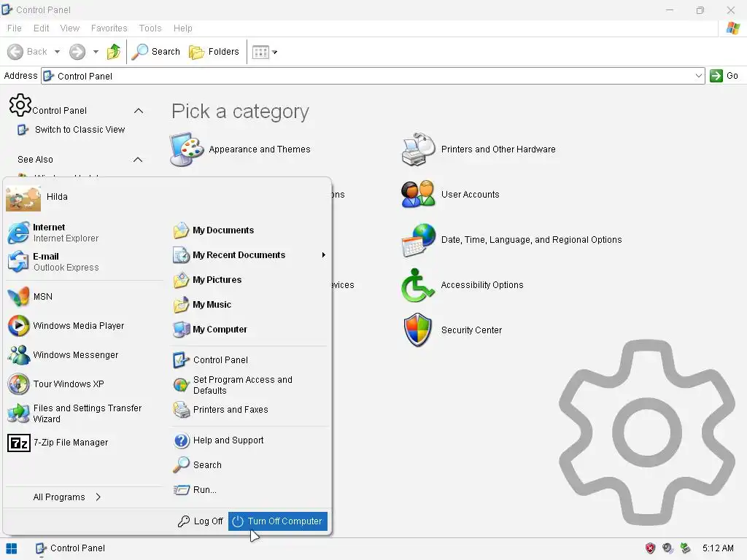The height and width of the screenshot is (560, 747).
Task: Open the Back history dropdown arrow
Action: (x=57, y=52)
